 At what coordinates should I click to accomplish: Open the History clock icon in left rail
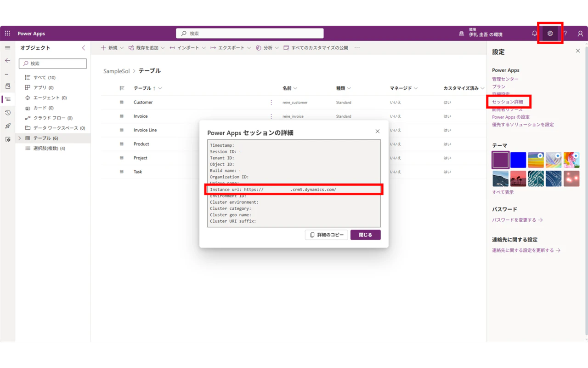[8, 113]
